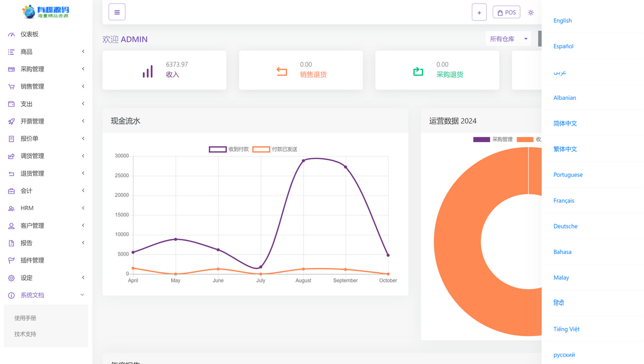Click the rocket icon for invoicing management
Screen dimensions: 644x364
coord(11,121)
